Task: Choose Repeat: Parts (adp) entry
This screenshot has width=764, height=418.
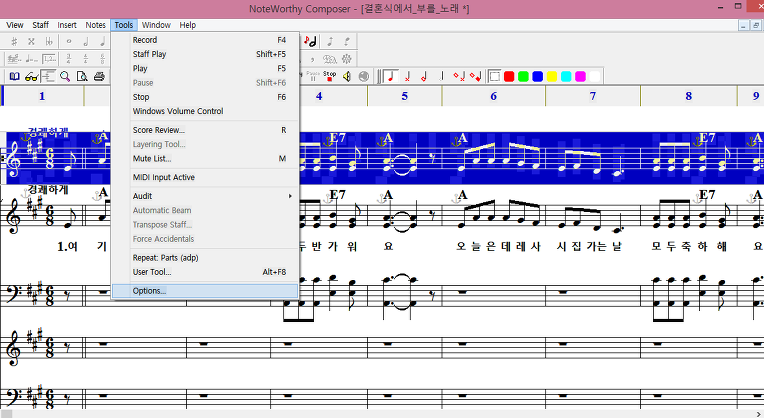Action: [205, 258]
